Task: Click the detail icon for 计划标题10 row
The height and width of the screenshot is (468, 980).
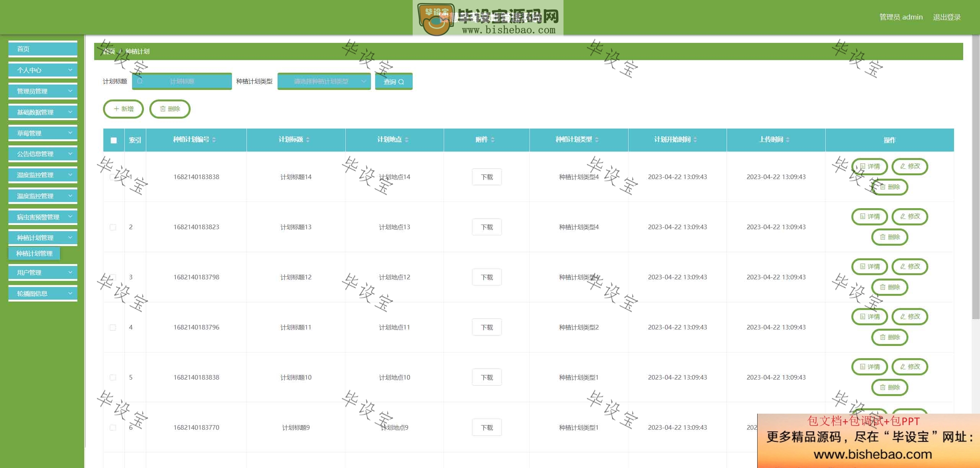Action: [862, 367]
